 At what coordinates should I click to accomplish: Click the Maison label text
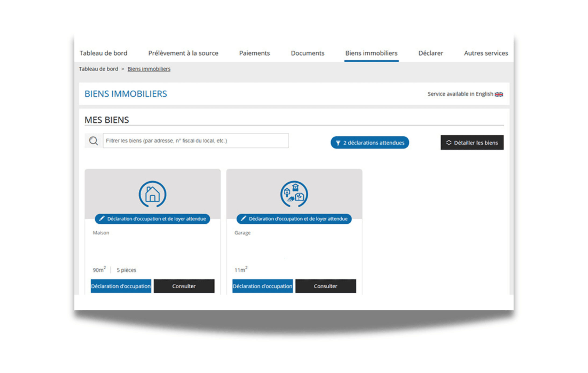101,233
